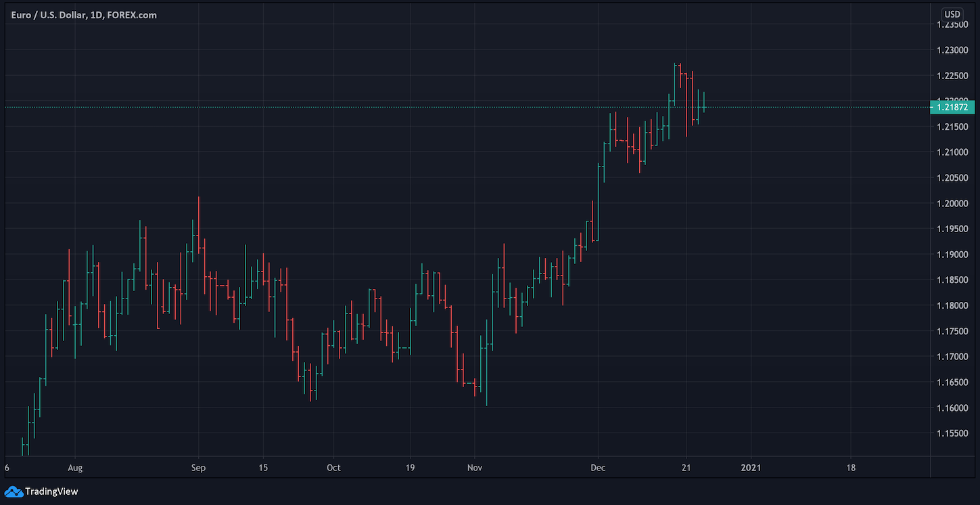Click the 1.20000 price axis label
Image resolution: width=980 pixels, height=505 pixels.
pos(952,204)
